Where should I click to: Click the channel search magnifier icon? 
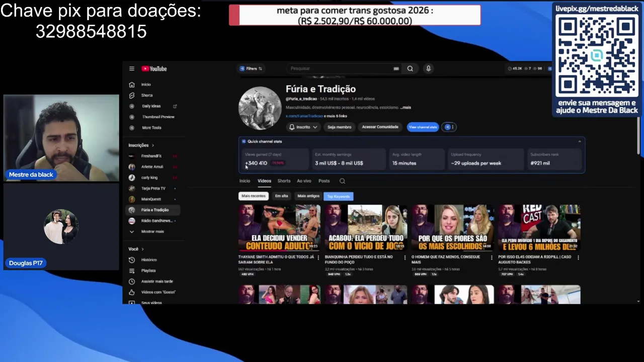point(342,181)
